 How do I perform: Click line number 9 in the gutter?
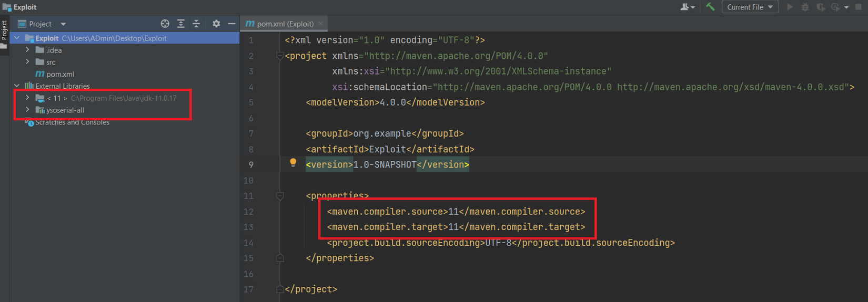tap(251, 165)
